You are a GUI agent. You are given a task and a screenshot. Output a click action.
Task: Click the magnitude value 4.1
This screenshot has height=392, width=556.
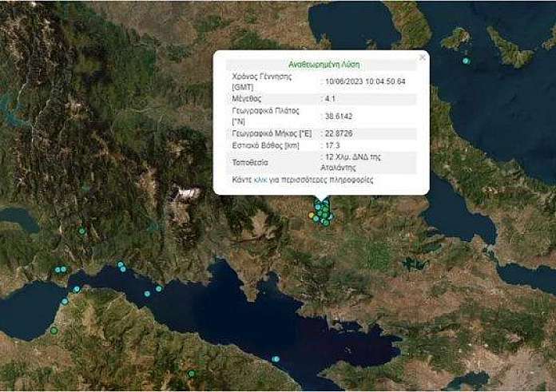(329, 99)
